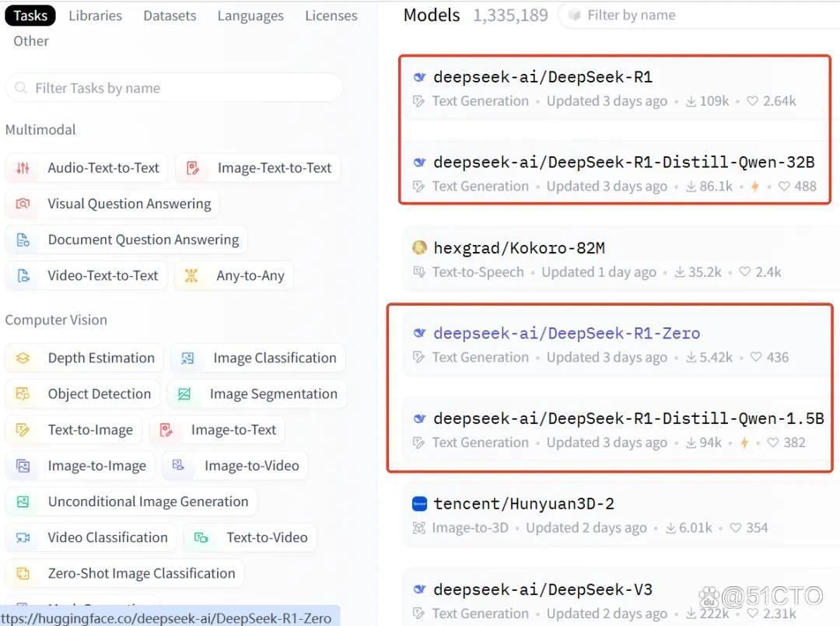840x626 pixels.
Task: Focus the Filter Tasks by name field
Action: [174, 88]
